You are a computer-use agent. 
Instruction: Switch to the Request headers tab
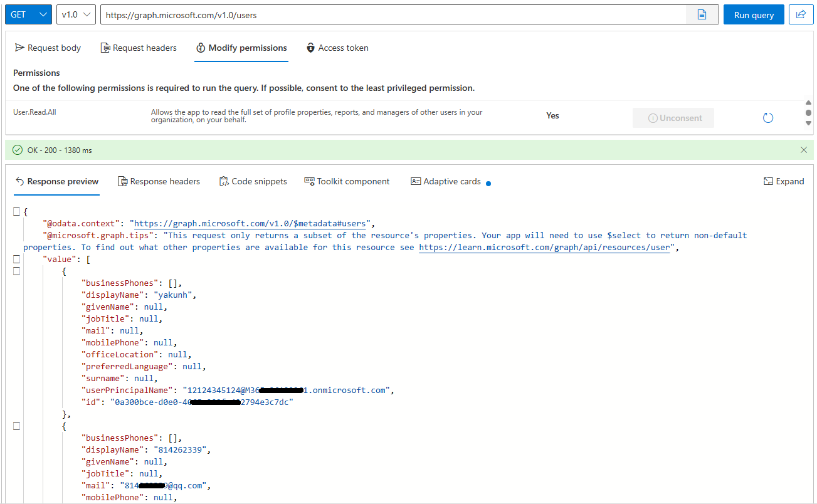[139, 48]
